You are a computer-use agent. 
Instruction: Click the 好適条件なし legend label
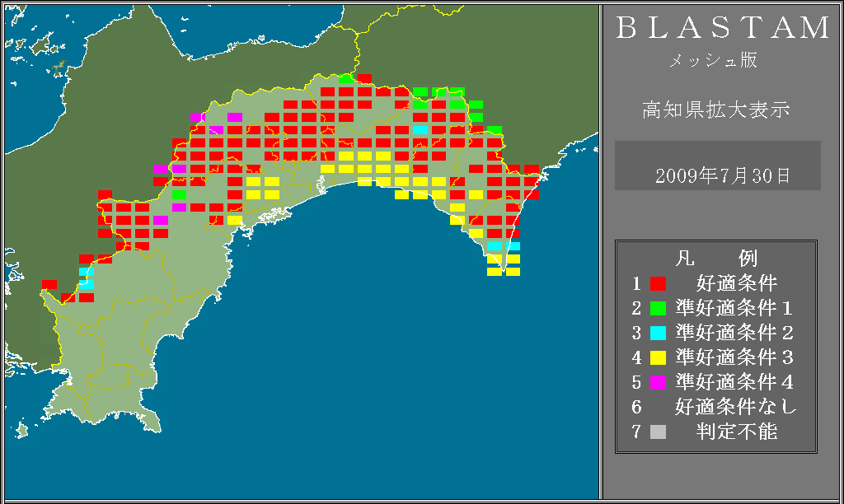[736, 407]
